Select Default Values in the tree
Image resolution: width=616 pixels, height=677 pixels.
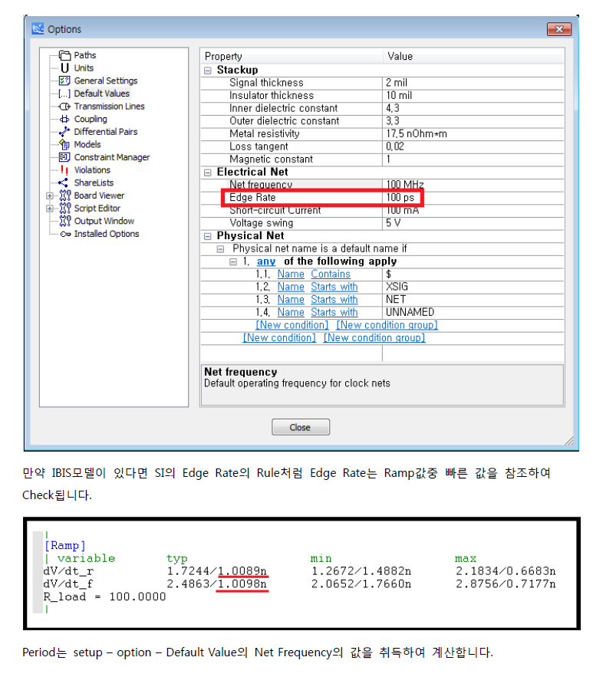click(101, 94)
